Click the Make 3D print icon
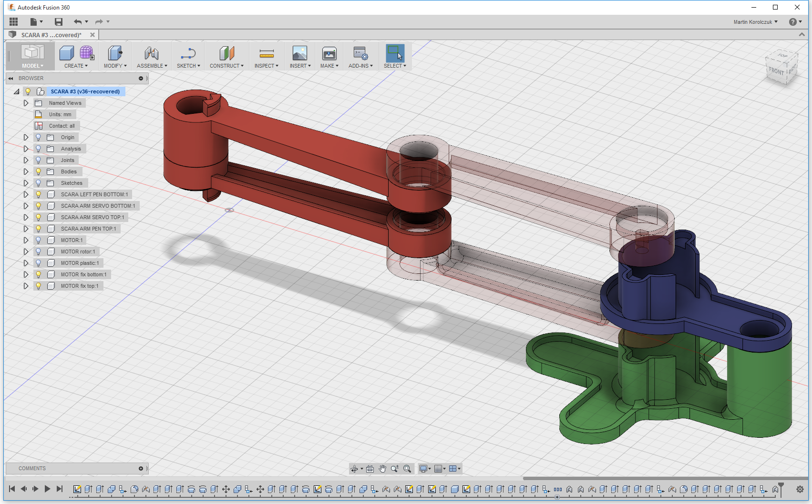The height and width of the screenshot is (504, 812). pos(329,53)
